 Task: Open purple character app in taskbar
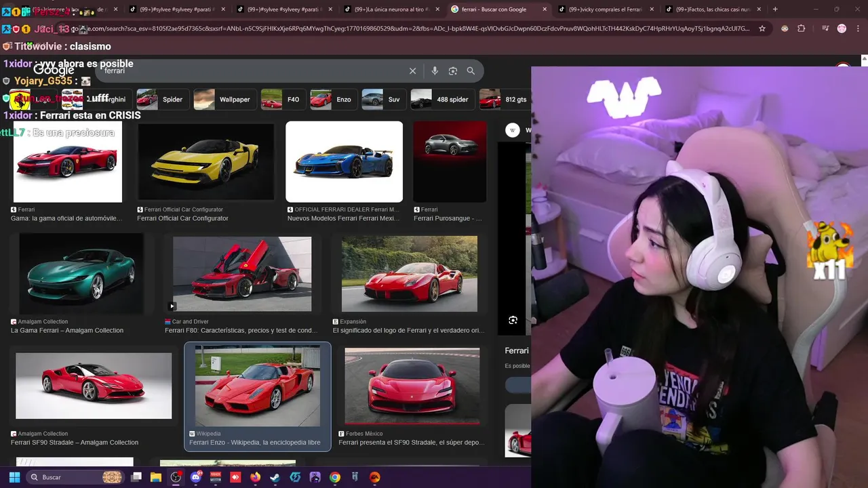pyautogui.click(x=315, y=477)
